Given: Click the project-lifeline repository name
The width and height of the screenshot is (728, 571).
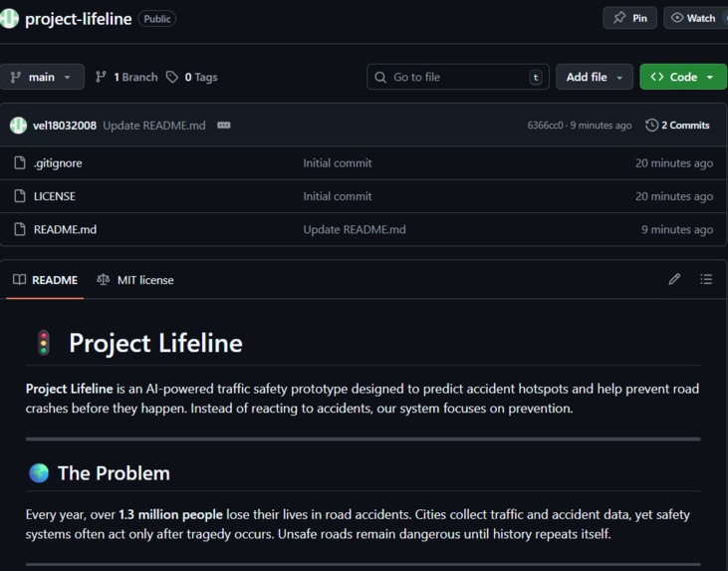Looking at the screenshot, I should pos(78,19).
